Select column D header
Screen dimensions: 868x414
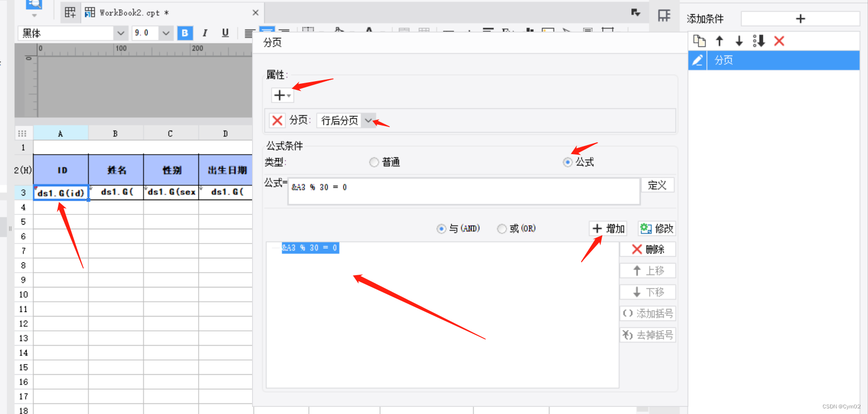point(226,134)
